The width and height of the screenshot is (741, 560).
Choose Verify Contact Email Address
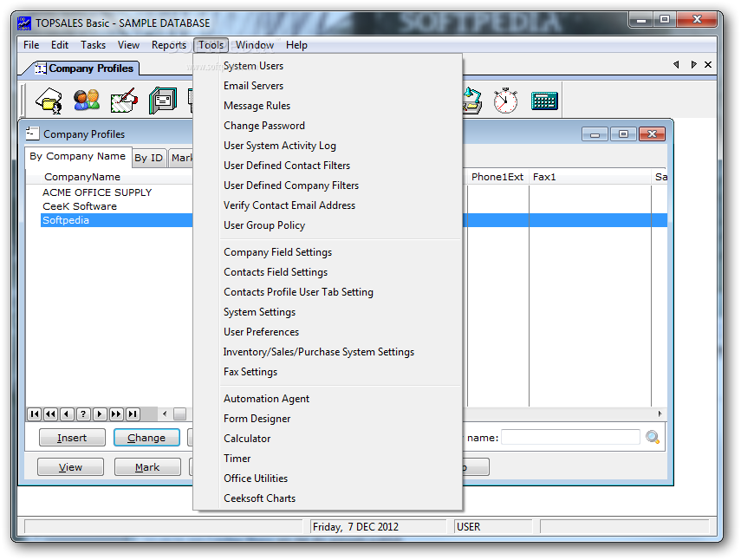[328, 205]
